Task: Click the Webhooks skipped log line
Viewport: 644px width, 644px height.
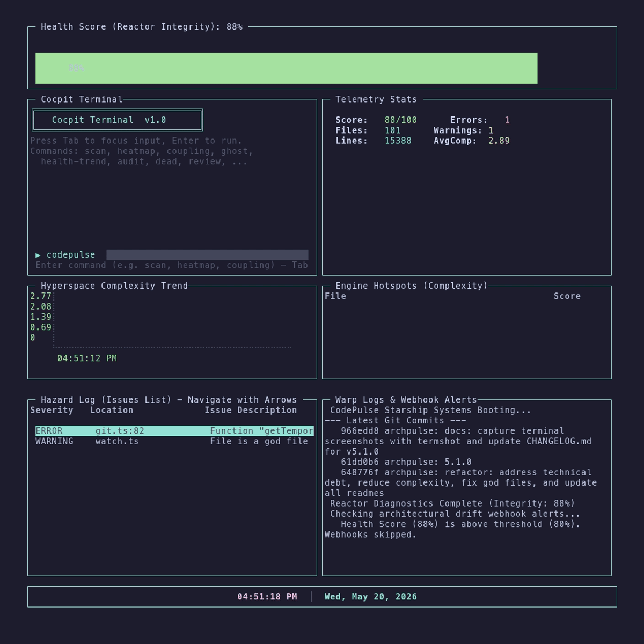Action: pos(370,535)
